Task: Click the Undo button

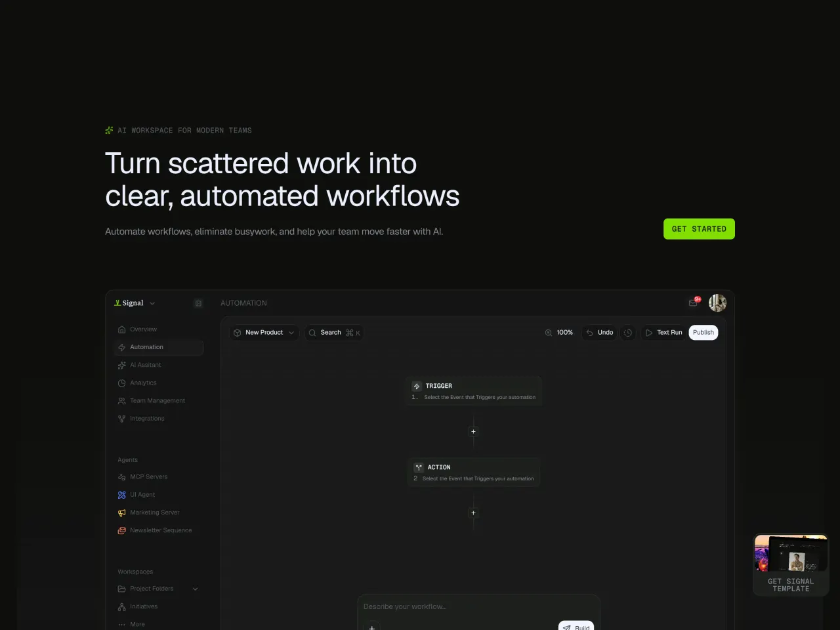Action: (600, 333)
